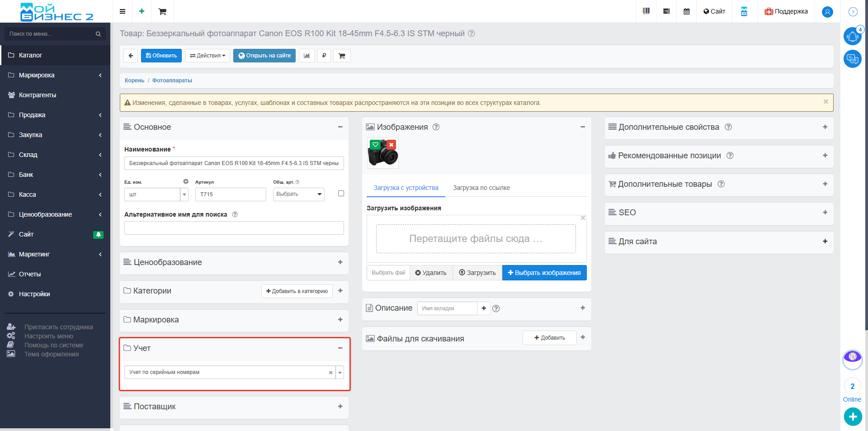Switch to Загрузка с устройства tab
The width and height of the screenshot is (868, 431).
click(x=406, y=188)
